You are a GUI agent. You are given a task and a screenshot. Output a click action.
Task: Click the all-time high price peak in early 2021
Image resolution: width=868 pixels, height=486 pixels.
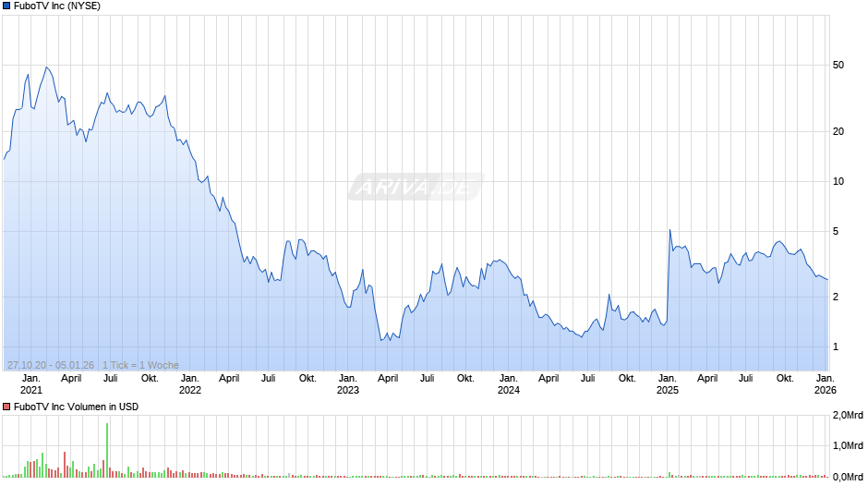(x=46, y=67)
